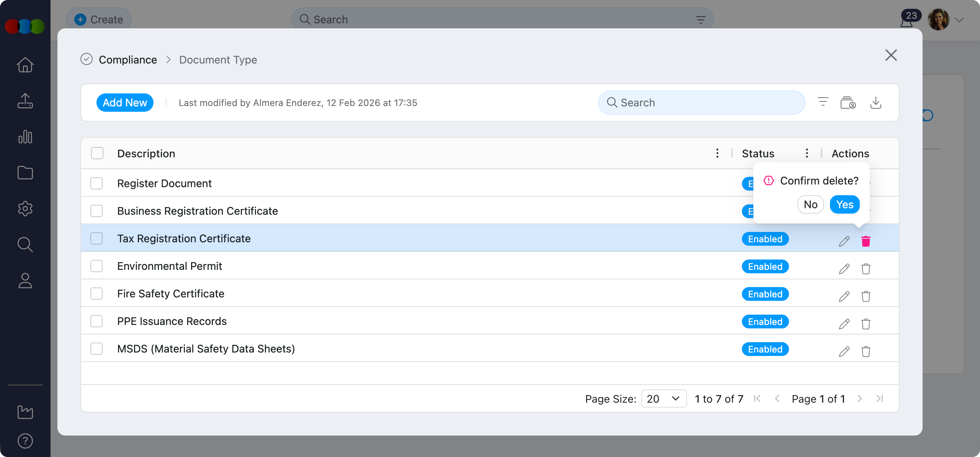Open the scheduled columns icon beside download
The image size is (980, 457).
(x=848, y=102)
